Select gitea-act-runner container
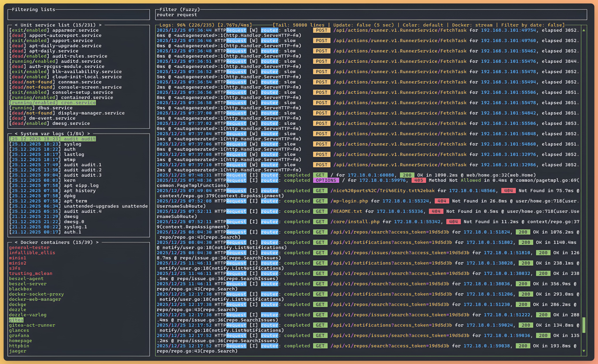This screenshot has width=598, height=364. [32, 325]
